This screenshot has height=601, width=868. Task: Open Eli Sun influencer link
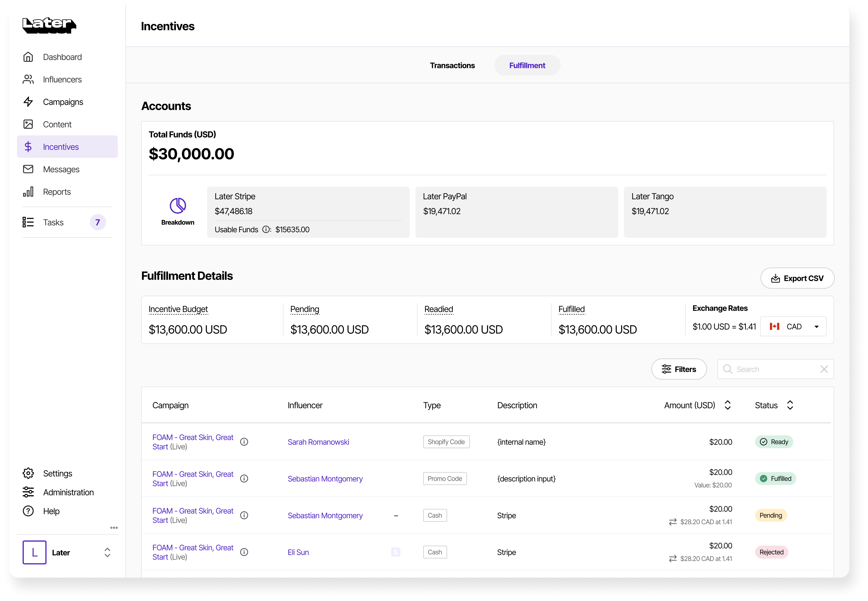tap(298, 552)
